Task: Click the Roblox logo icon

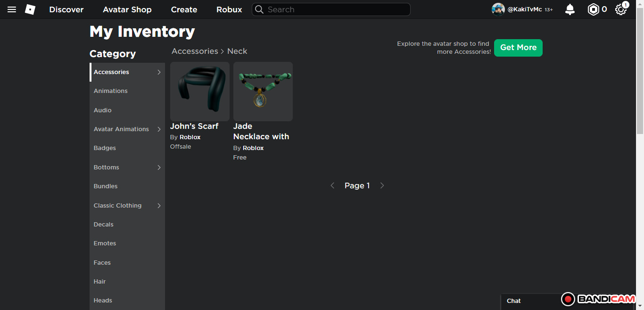Action: 30,9
